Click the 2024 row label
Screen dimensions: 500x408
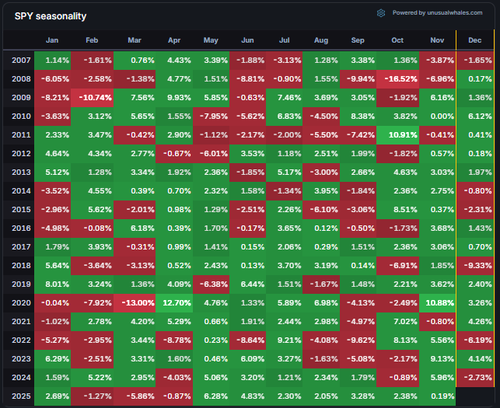point(21,378)
